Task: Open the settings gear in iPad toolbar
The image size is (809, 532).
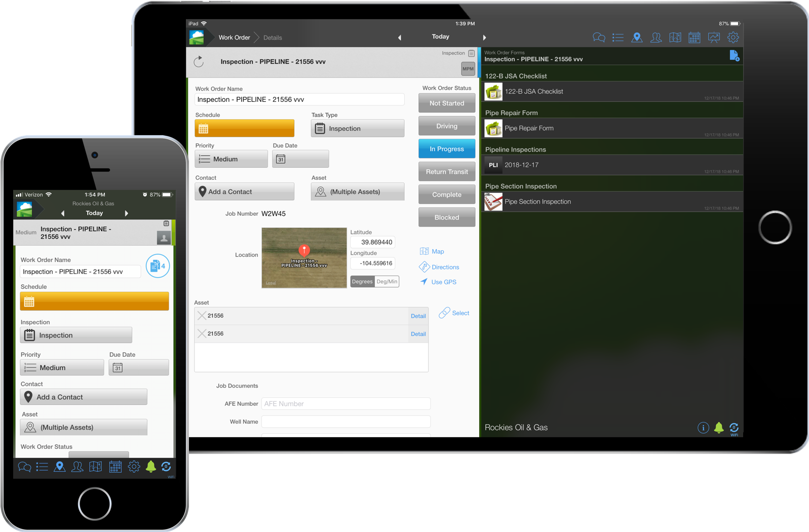Action: pos(733,37)
